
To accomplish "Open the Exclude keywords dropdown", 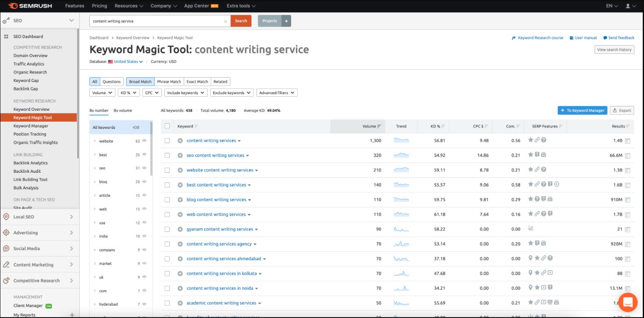I will 232,93.
